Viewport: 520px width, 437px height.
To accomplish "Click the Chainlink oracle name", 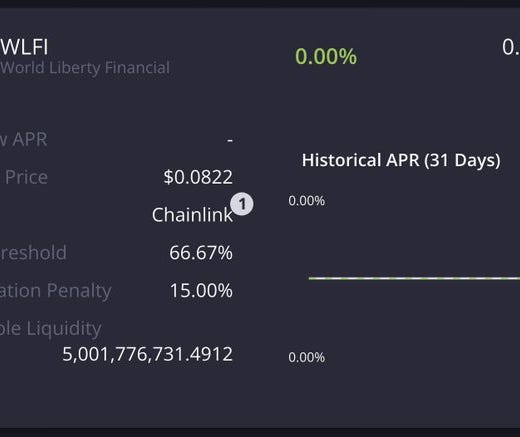I will 192,215.
